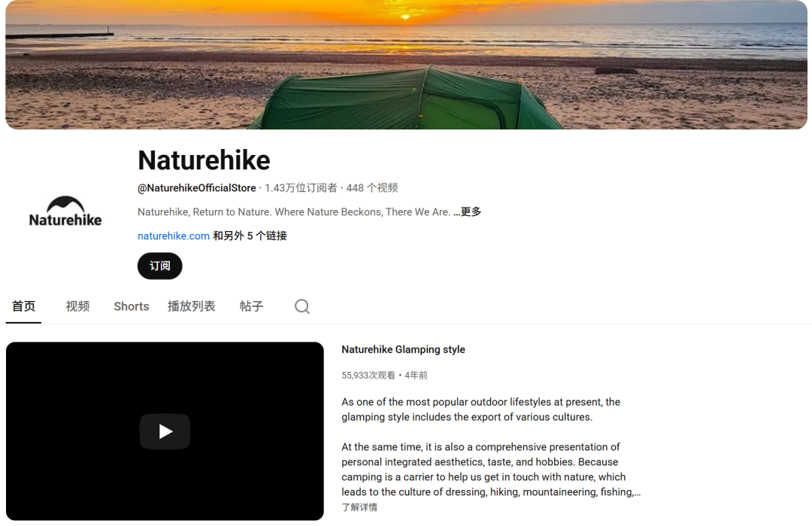Viewport: 812px width, 526px height.
Task: Subscribe with the 订阅 button
Action: click(x=160, y=266)
